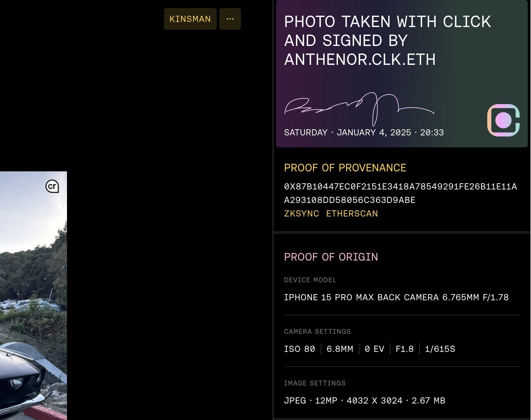531x420 pixels.
Task: Open the ETHERSCAN link
Action: 352,214
